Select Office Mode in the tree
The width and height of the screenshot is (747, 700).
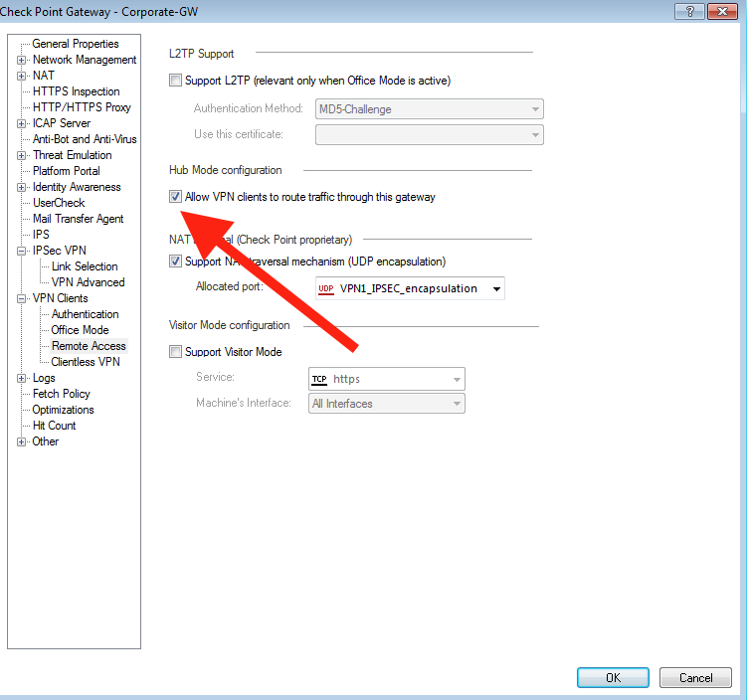click(80, 330)
